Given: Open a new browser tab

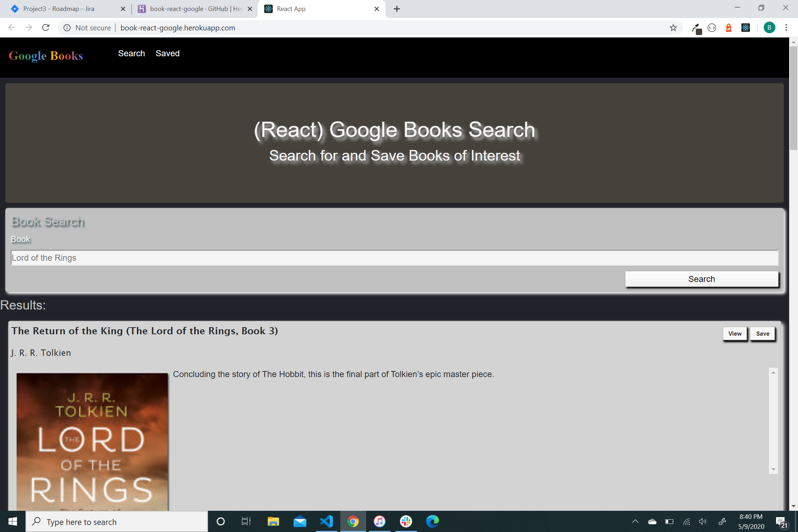Looking at the screenshot, I should pyautogui.click(x=397, y=9).
